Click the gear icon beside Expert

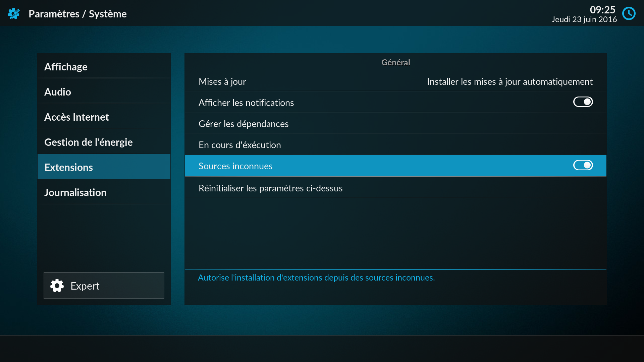(57, 286)
